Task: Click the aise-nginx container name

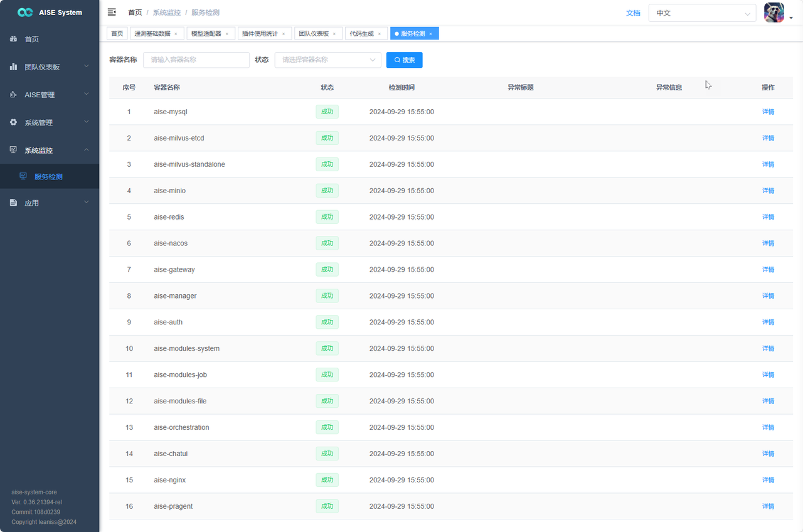Action: point(169,480)
